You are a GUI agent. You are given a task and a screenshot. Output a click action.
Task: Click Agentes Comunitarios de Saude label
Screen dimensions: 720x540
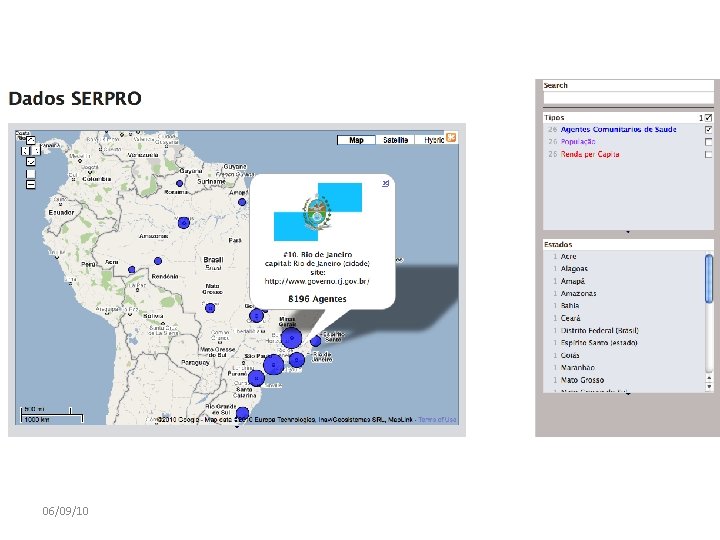pyautogui.click(x=618, y=129)
